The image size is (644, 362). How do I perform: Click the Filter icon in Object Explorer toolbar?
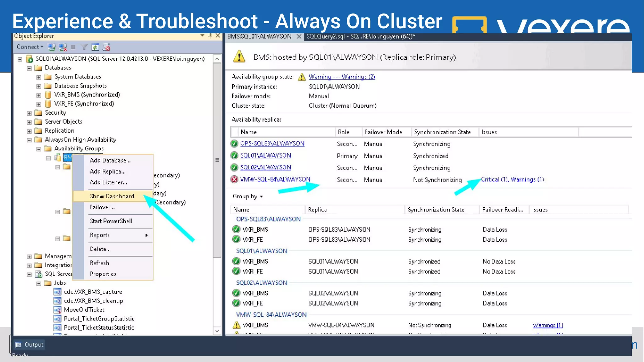(84, 47)
